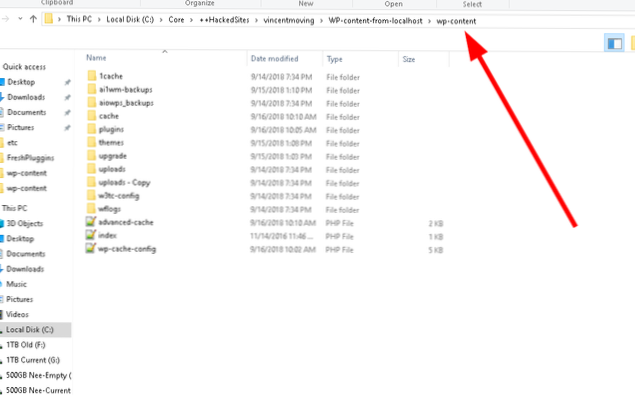The image size is (635, 396).
Task: Select the 'themes' folder icon
Action: [x=92, y=142]
